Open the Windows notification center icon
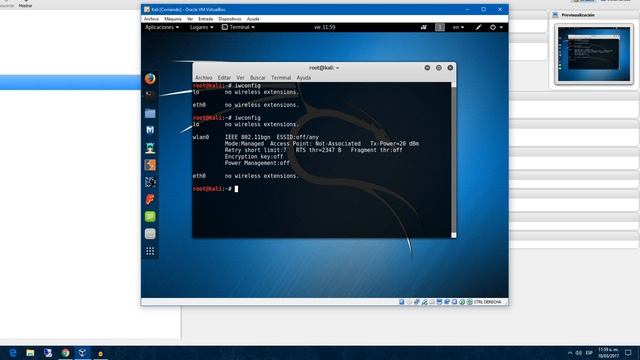 point(628,353)
